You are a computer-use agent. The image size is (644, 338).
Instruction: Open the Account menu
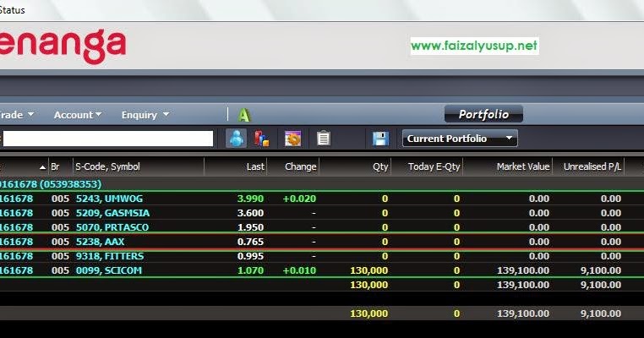tap(77, 115)
